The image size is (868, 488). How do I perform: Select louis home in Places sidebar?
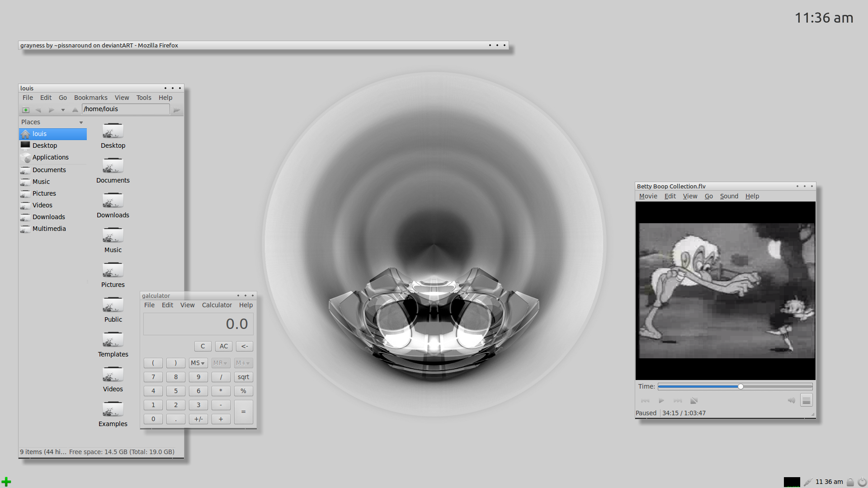coord(53,134)
